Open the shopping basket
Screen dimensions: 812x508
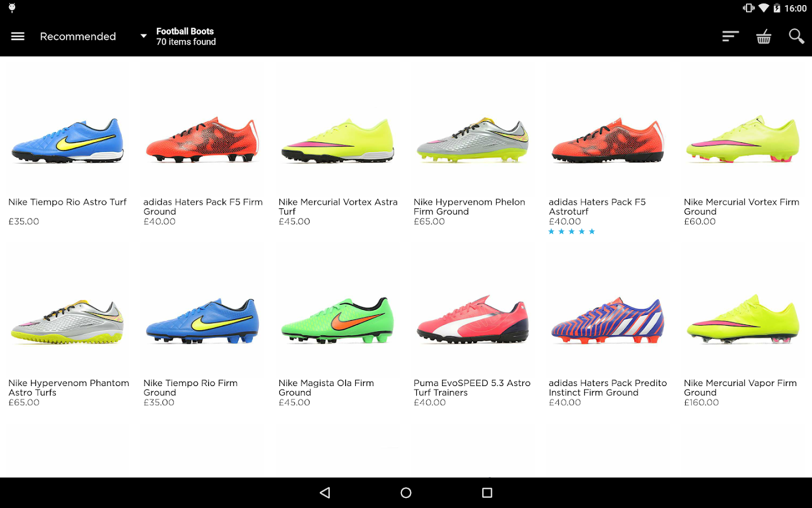[x=764, y=36]
